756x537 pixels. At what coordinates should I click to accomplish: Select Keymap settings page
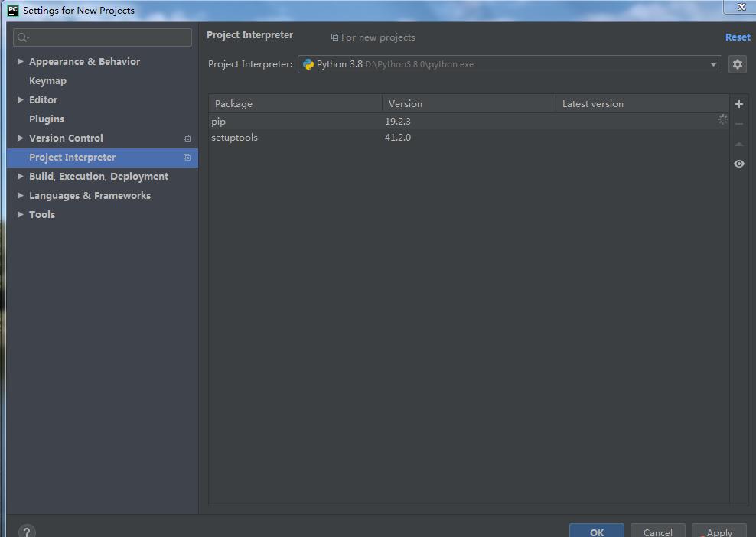(47, 81)
